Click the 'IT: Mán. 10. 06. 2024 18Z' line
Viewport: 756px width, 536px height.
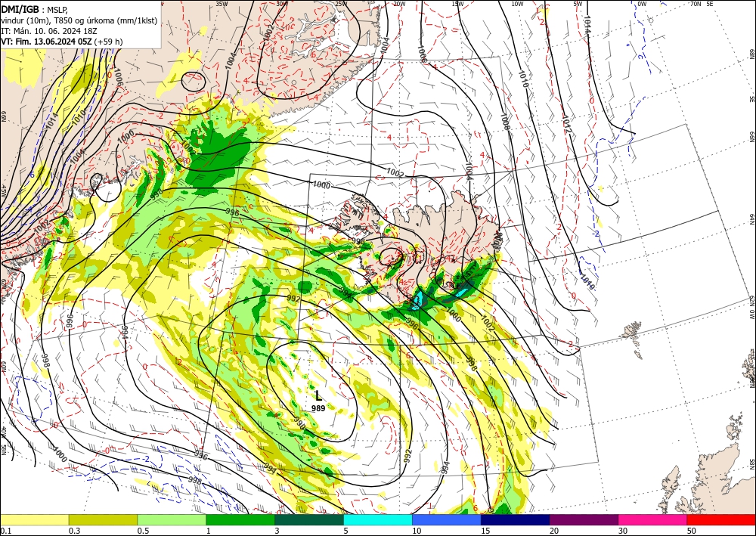pyautogui.click(x=49, y=31)
